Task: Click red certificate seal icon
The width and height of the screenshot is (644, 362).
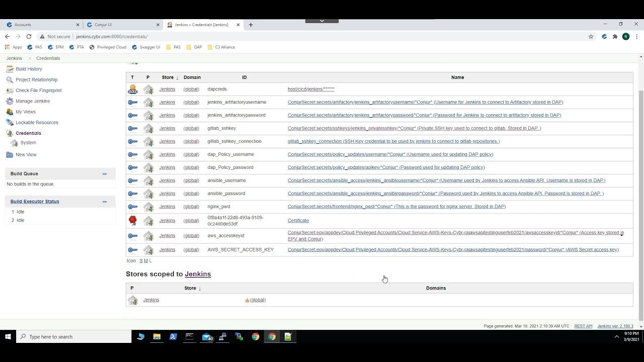Action: (133, 220)
